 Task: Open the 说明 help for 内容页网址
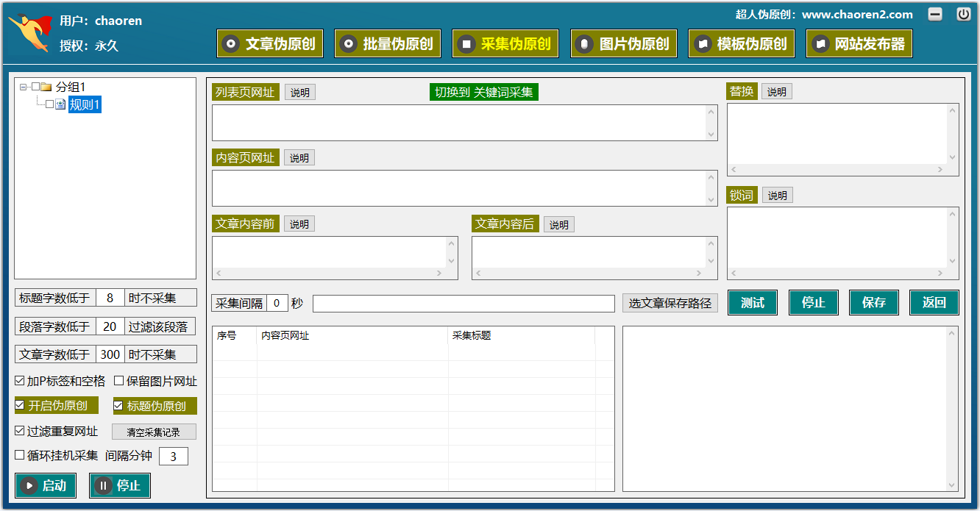click(299, 158)
